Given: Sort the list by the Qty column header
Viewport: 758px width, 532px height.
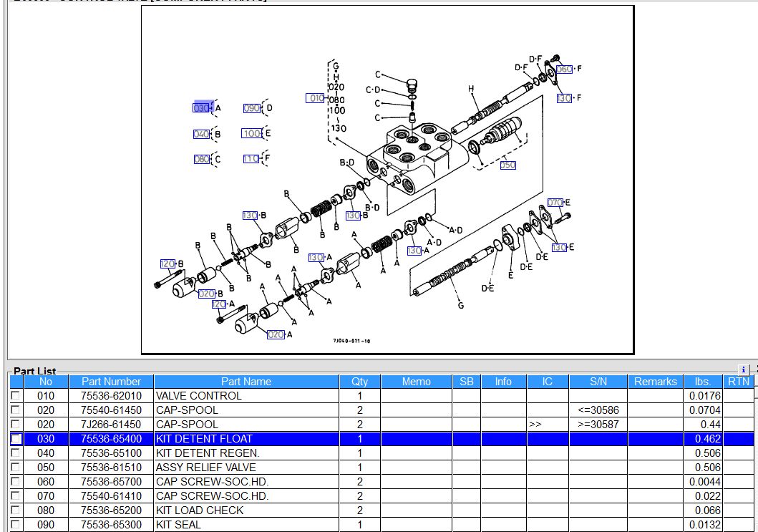Looking at the screenshot, I should [359, 382].
